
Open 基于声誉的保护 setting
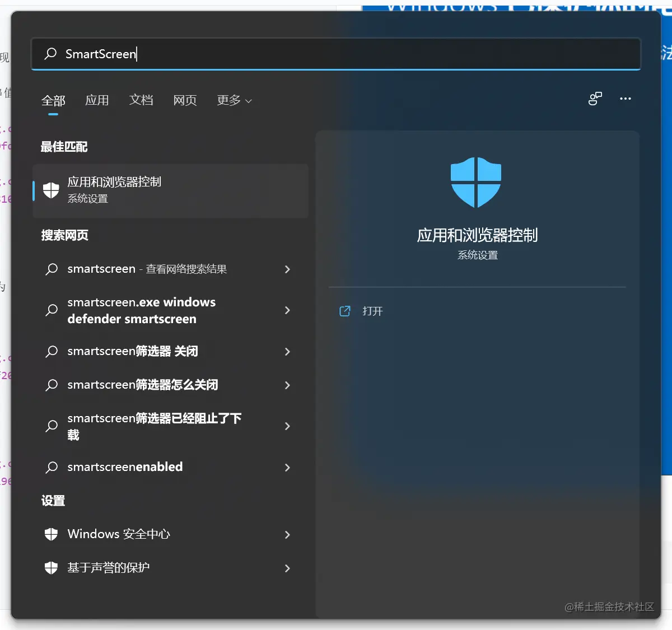pos(170,568)
